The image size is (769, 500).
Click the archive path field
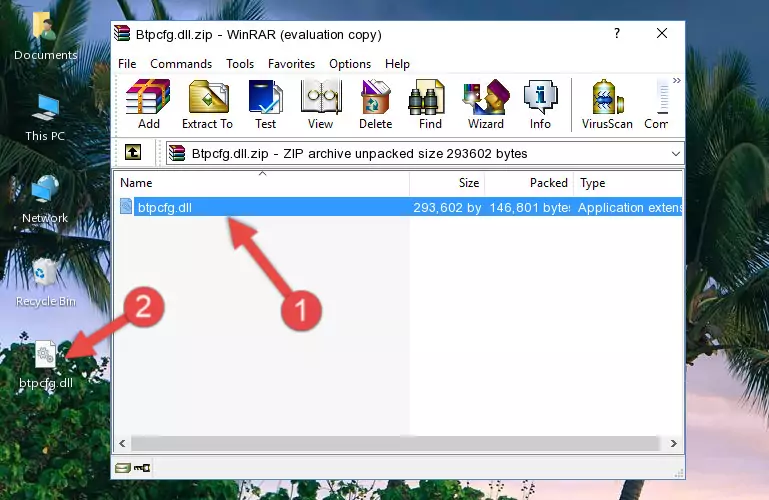424,154
